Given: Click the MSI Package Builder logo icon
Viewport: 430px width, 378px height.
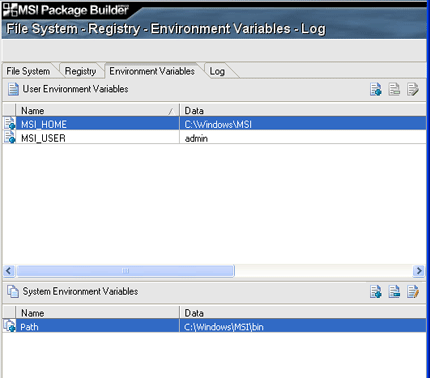Looking at the screenshot, I should point(10,10).
